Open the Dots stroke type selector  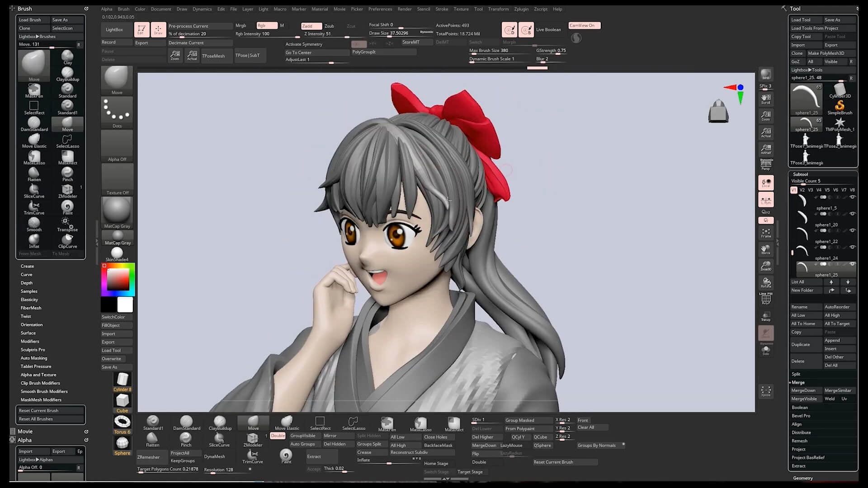tap(117, 113)
